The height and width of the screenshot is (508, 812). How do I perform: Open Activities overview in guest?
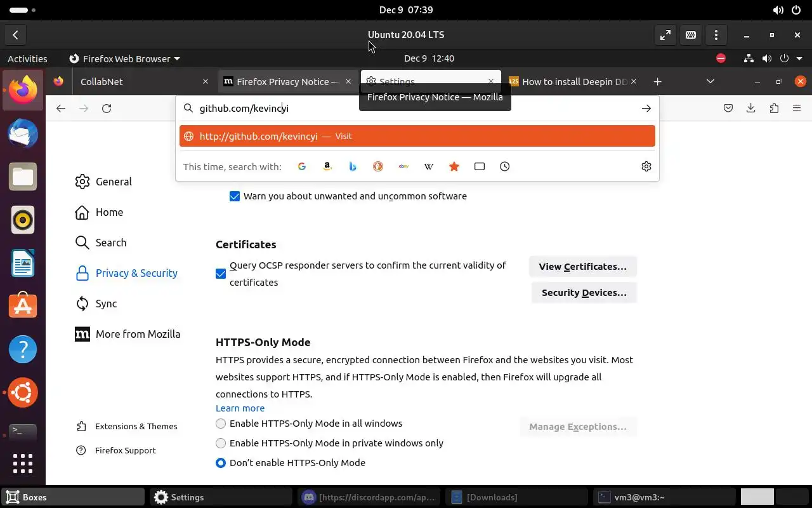[27, 58]
